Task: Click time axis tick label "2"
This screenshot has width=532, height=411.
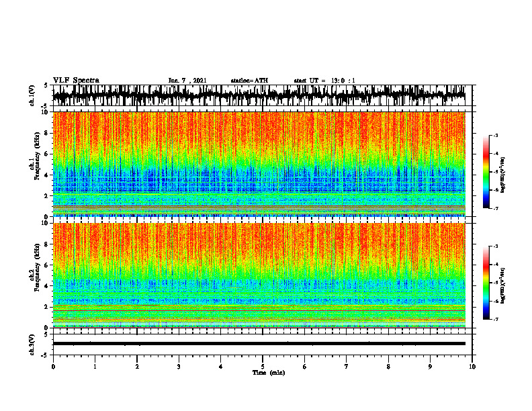Action: tap(137, 367)
